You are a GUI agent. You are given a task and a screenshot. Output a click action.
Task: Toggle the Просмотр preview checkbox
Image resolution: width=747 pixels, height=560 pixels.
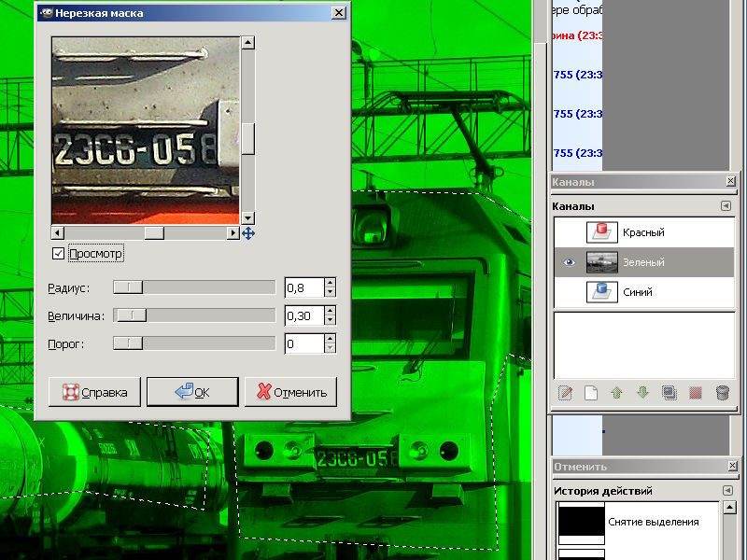point(59,254)
